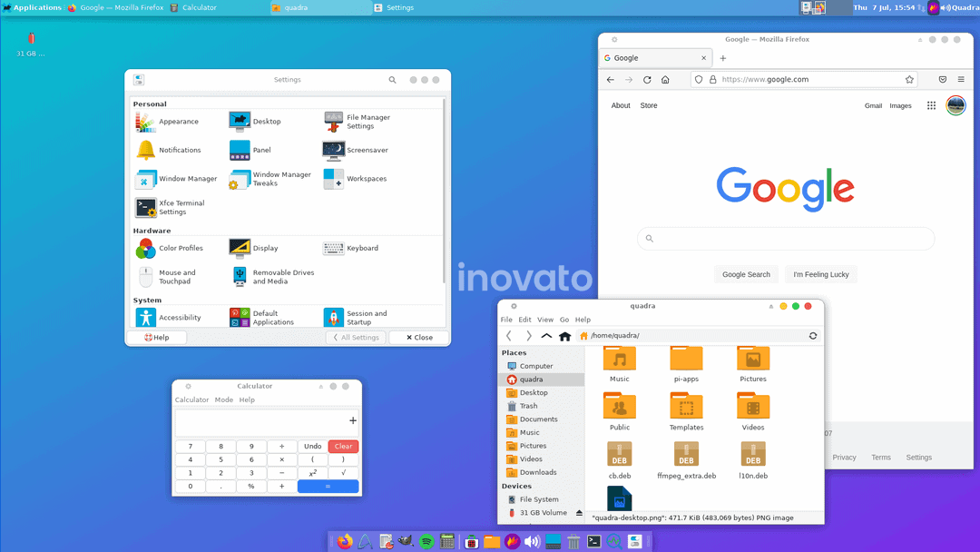
Task: Open the Google apps grid launcher
Action: (x=931, y=105)
